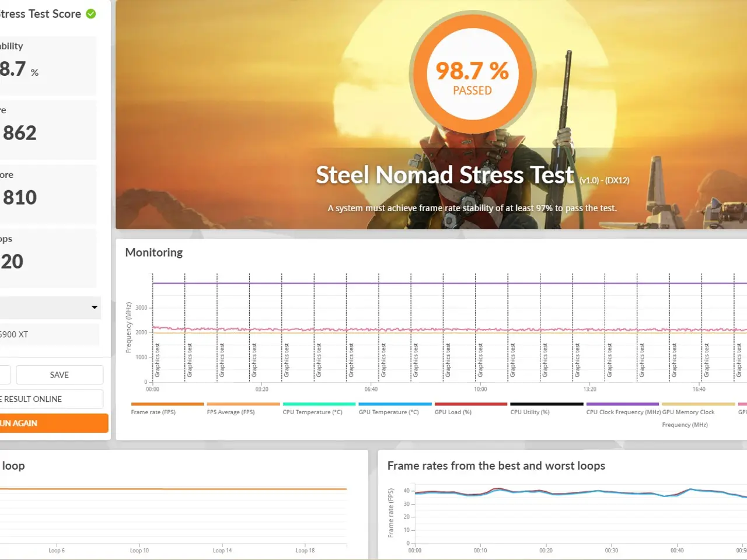The height and width of the screenshot is (560, 747).
Task: Click the 'Frame rates from the best and worst loops' heading
Action: pos(496,466)
